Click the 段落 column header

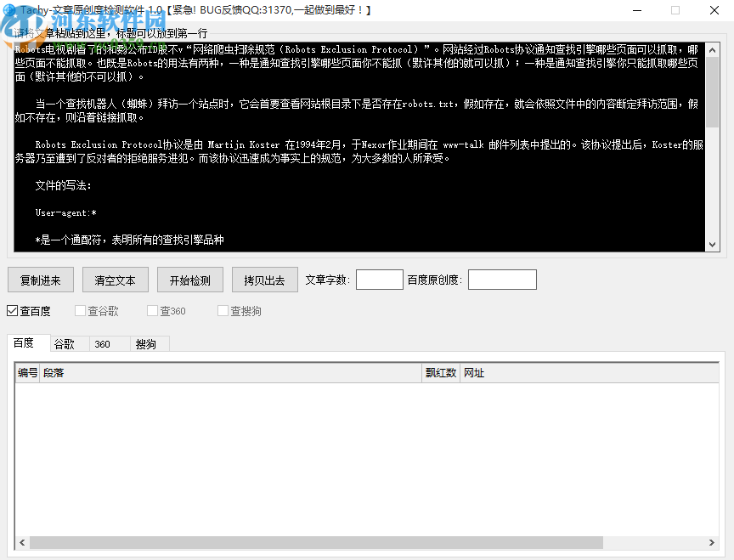pyautogui.click(x=54, y=372)
